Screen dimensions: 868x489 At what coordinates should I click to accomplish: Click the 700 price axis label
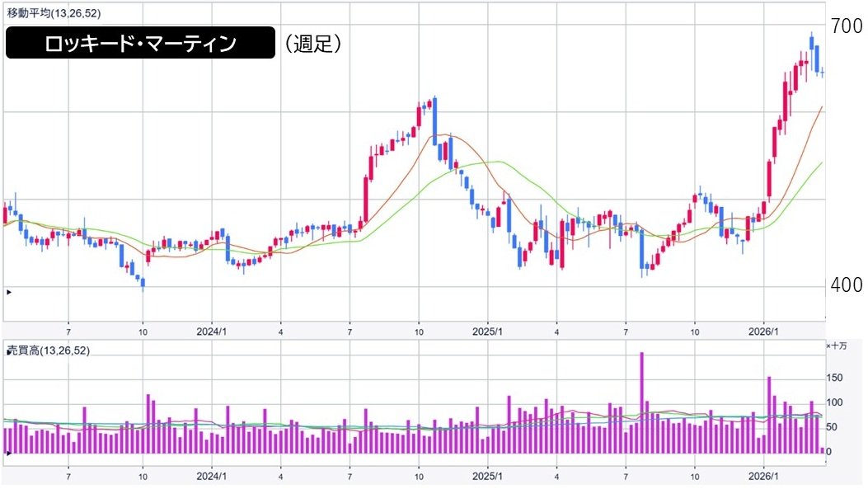click(847, 26)
